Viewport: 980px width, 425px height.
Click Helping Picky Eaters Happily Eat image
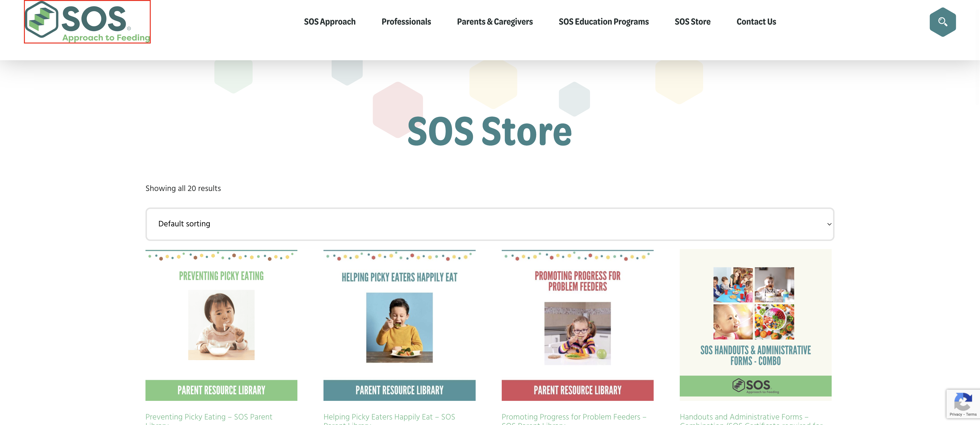pyautogui.click(x=399, y=325)
